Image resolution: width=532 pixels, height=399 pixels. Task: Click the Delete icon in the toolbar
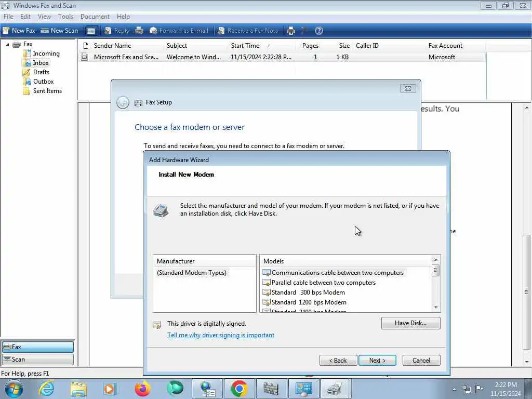pyautogui.click(x=304, y=31)
